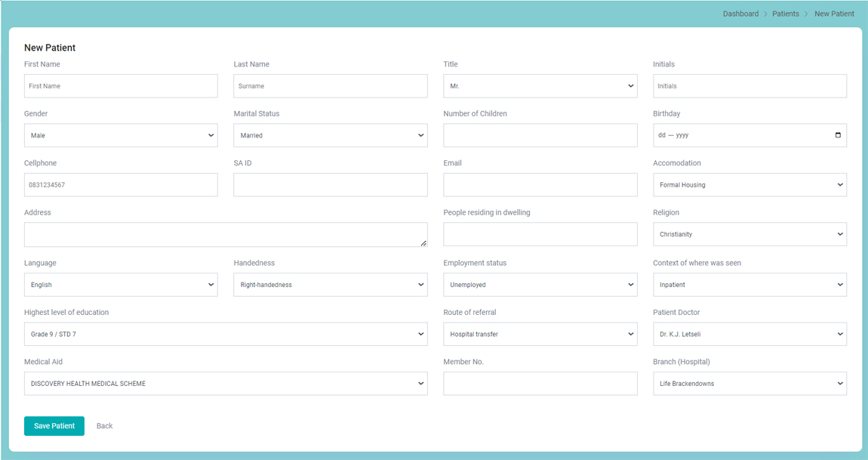Open the Patient Doctor dropdown
Screen dimensions: 868x460
pos(749,334)
